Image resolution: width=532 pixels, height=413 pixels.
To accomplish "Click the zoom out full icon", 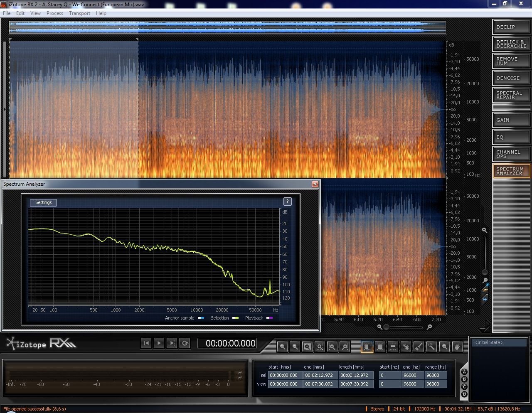I will 307,347.
